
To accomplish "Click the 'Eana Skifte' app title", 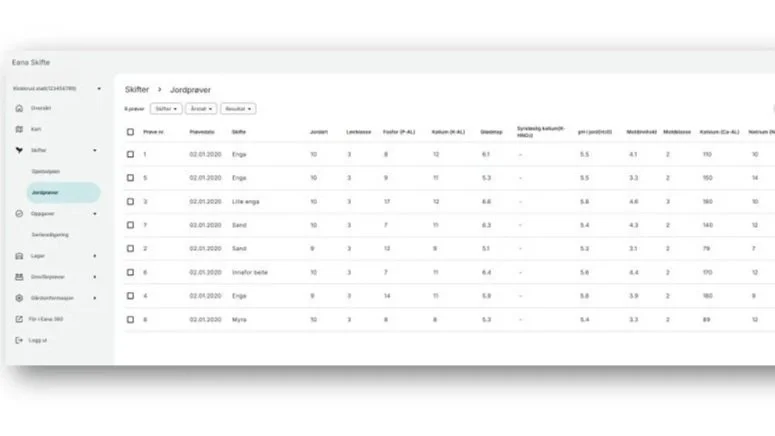I will [31, 62].
